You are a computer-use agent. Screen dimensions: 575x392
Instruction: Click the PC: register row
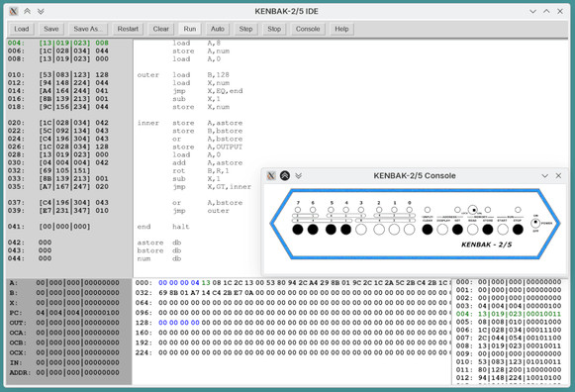click(64, 313)
